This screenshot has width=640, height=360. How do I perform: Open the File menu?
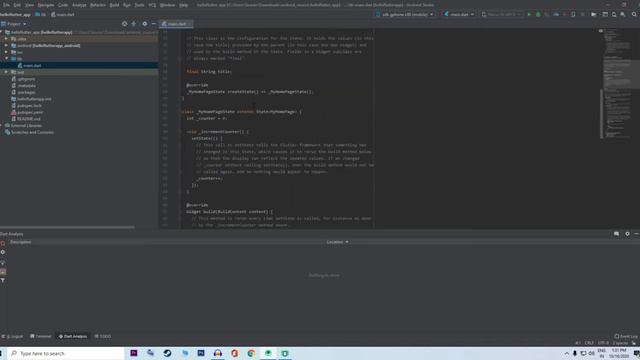click(x=6, y=5)
